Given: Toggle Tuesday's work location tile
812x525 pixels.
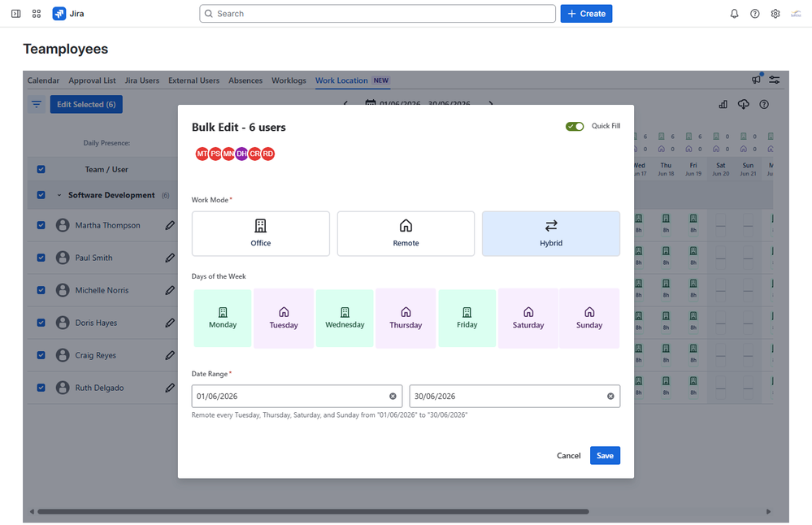Looking at the screenshot, I should [284, 318].
